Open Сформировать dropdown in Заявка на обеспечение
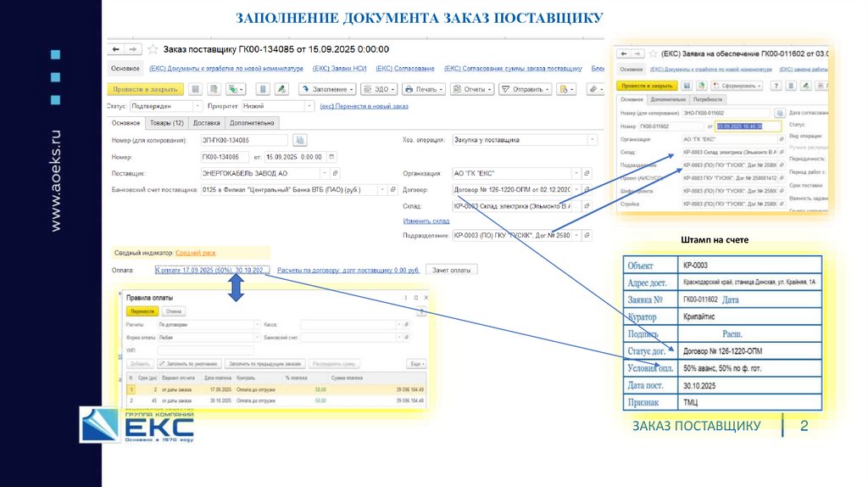The height and width of the screenshot is (487, 868). click(x=737, y=86)
